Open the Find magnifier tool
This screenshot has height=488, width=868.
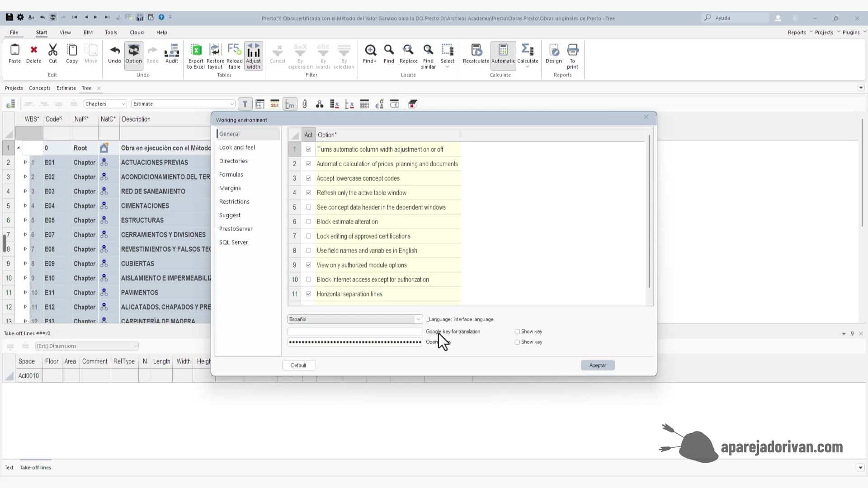tap(389, 53)
